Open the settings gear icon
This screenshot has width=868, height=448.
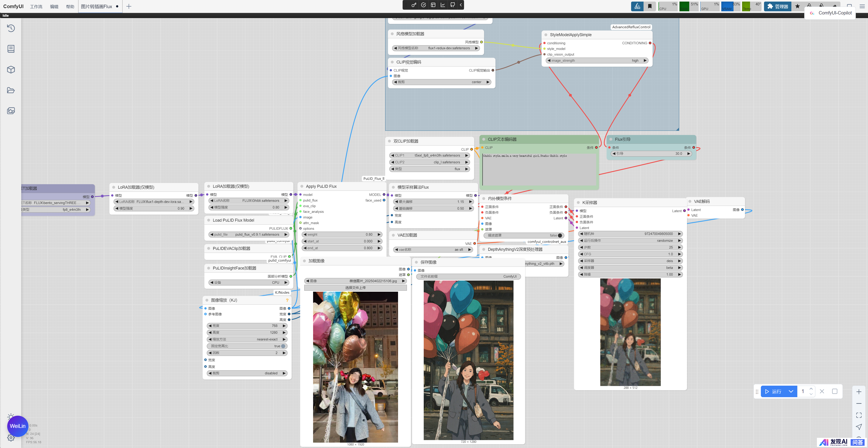pos(11,438)
